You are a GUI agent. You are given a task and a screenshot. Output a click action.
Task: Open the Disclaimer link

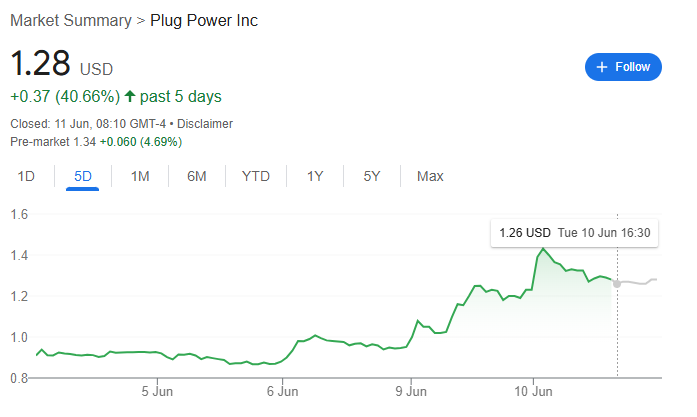[205, 124]
